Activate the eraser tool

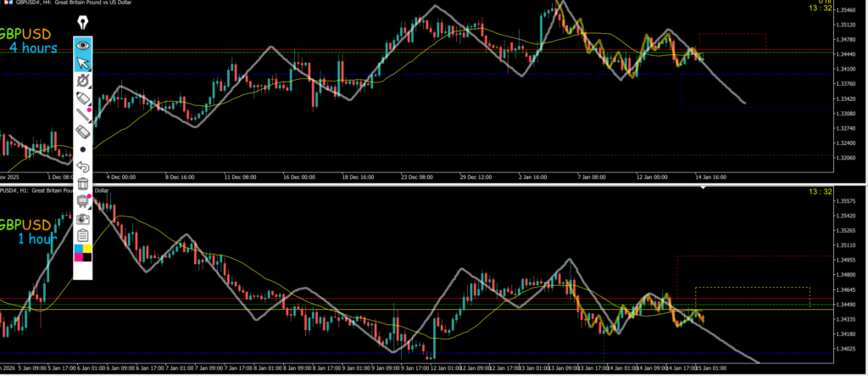point(83,132)
